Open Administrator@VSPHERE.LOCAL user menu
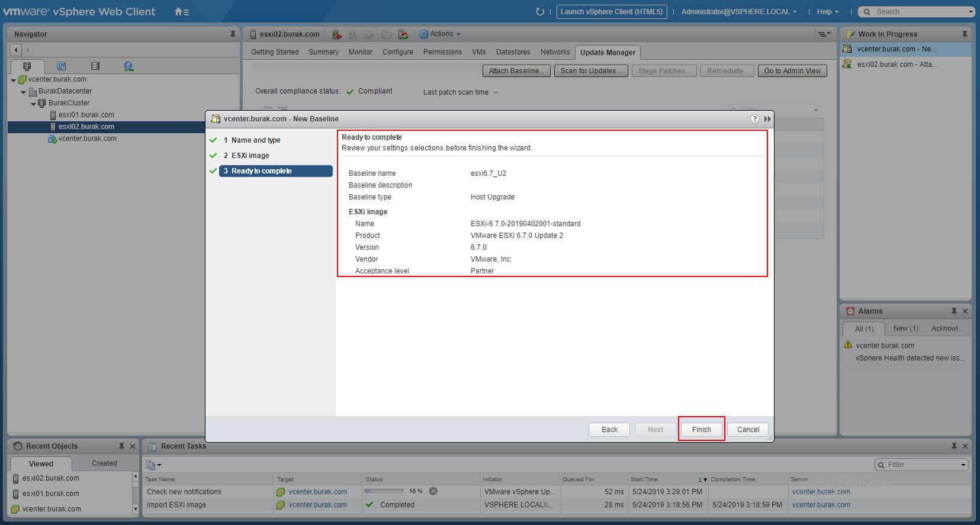 click(739, 12)
